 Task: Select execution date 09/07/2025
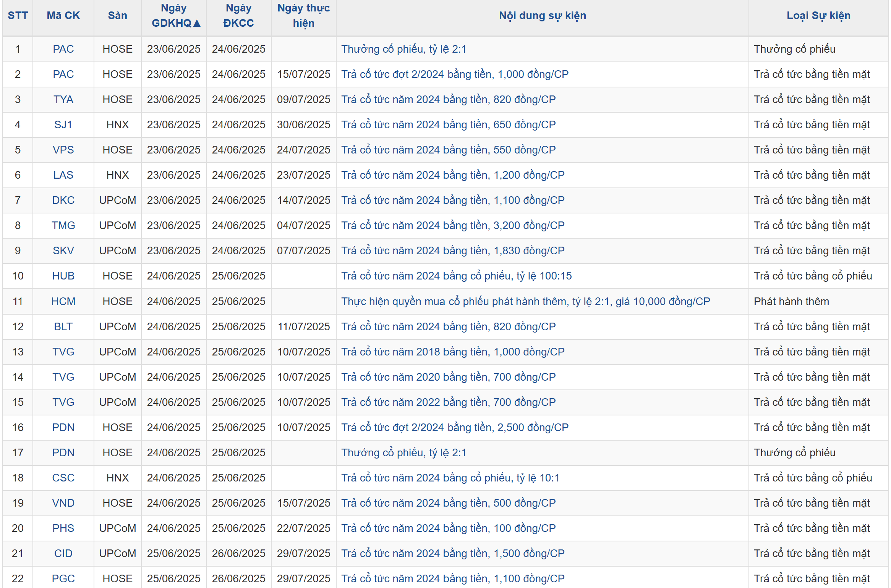304,100
